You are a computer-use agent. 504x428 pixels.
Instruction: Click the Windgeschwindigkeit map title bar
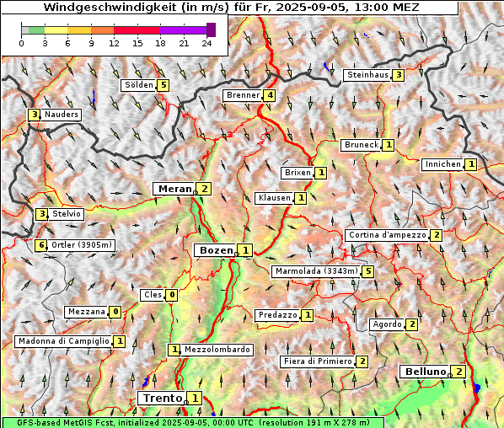click(x=230, y=8)
